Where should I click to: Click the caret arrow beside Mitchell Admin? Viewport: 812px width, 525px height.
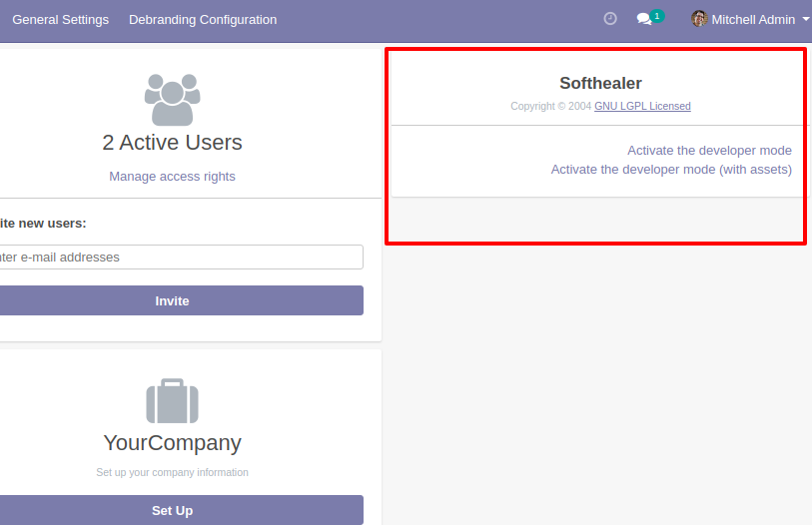pyautogui.click(x=806, y=19)
